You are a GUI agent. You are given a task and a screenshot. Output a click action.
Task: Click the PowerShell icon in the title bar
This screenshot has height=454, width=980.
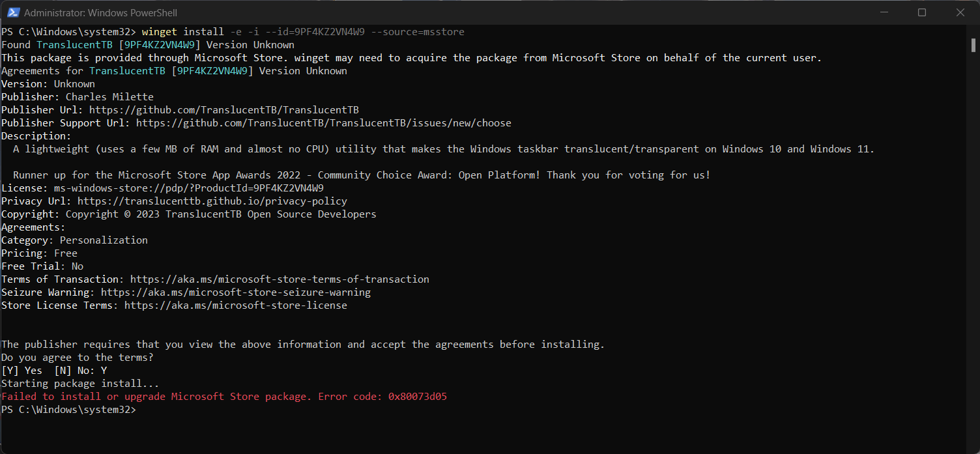[13, 12]
